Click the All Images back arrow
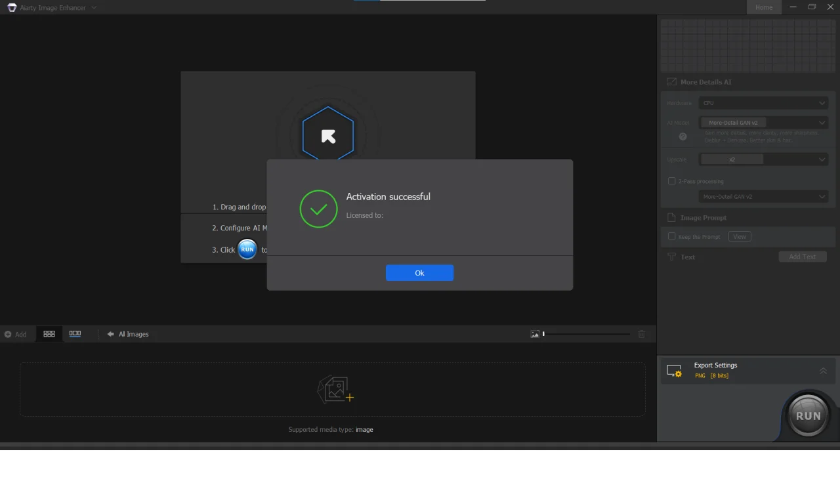 [111, 334]
